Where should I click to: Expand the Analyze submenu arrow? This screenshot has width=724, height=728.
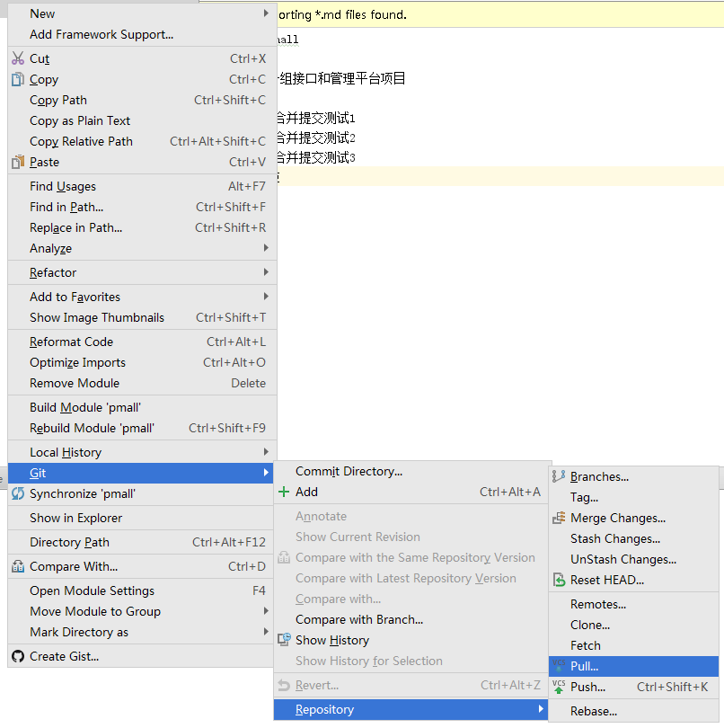[x=266, y=248]
